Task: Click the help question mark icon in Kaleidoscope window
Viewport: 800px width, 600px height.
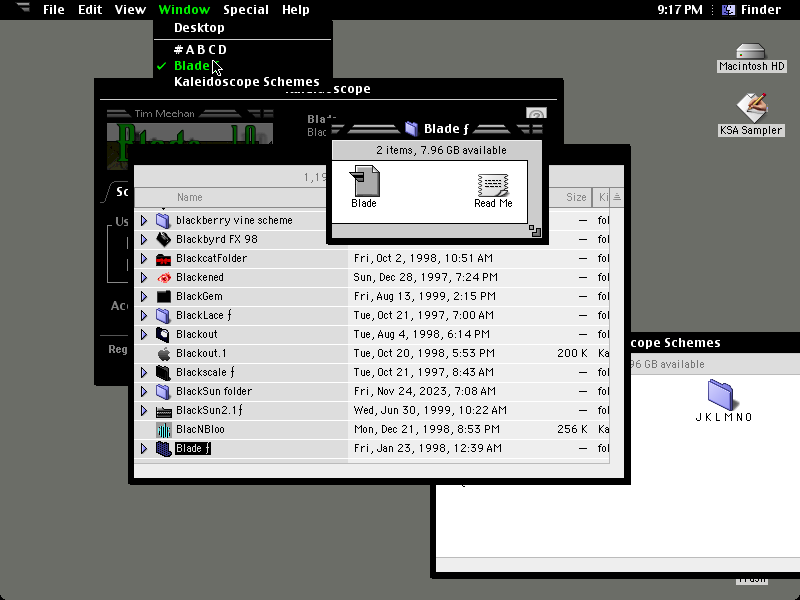Action: pyautogui.click(x=536, y=113)
